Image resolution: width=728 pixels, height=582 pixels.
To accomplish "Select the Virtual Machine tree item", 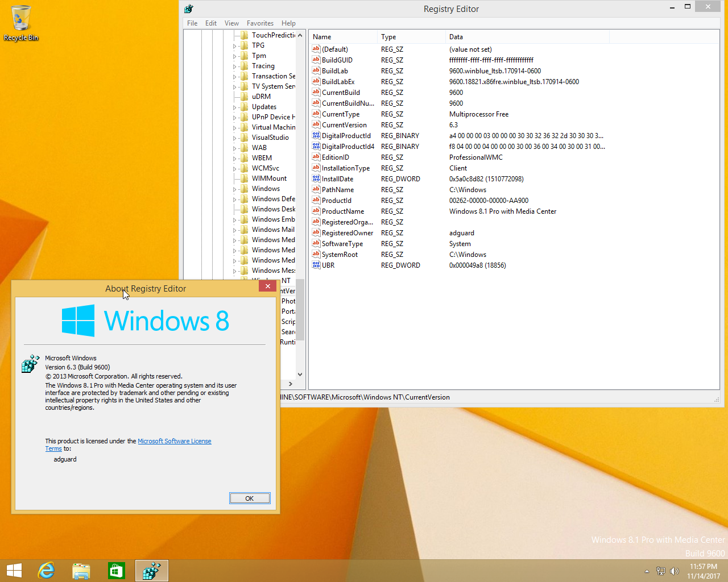I will click(274, 127).
